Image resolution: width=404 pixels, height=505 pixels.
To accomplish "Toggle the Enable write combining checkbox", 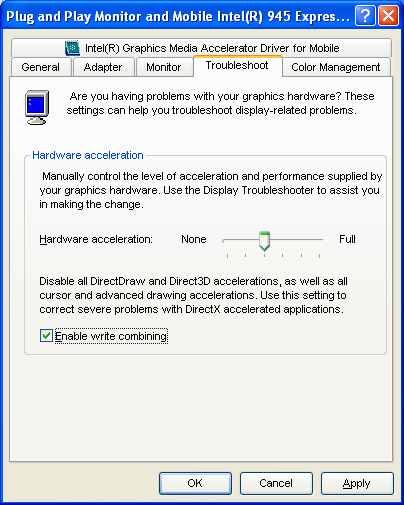I will (x=46, y=336).
